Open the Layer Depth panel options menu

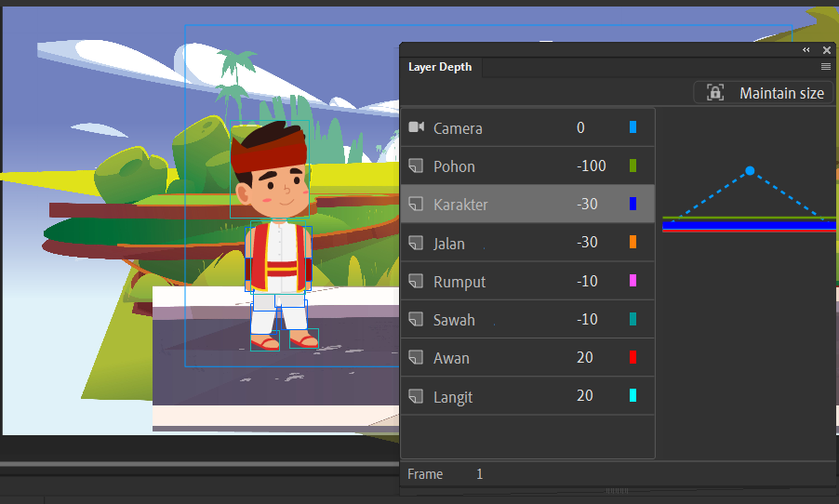coord(826,67)
